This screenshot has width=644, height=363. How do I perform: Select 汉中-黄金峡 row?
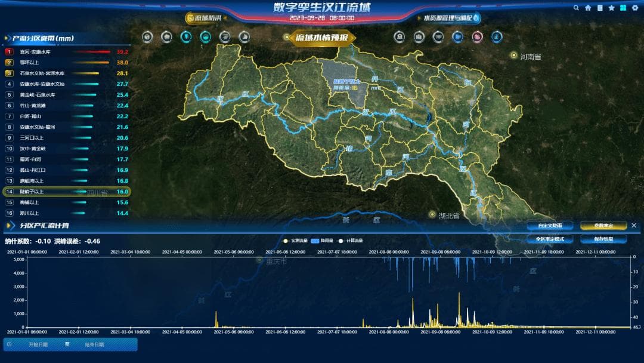(x=67, y=149)
